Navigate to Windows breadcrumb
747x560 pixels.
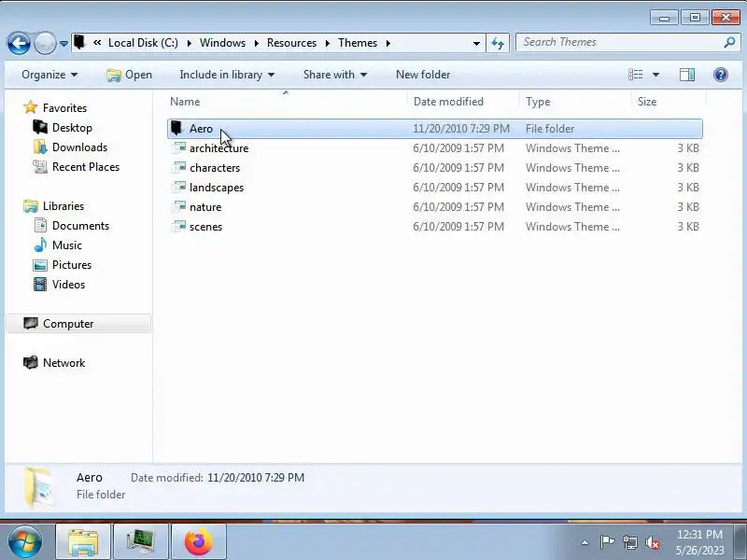point(222,43)
